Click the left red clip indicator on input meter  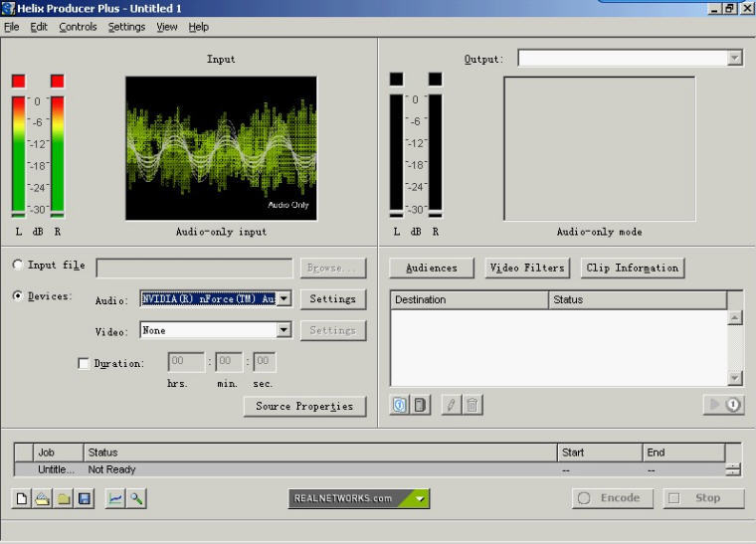pyautogui.click(x=19, y=81)
